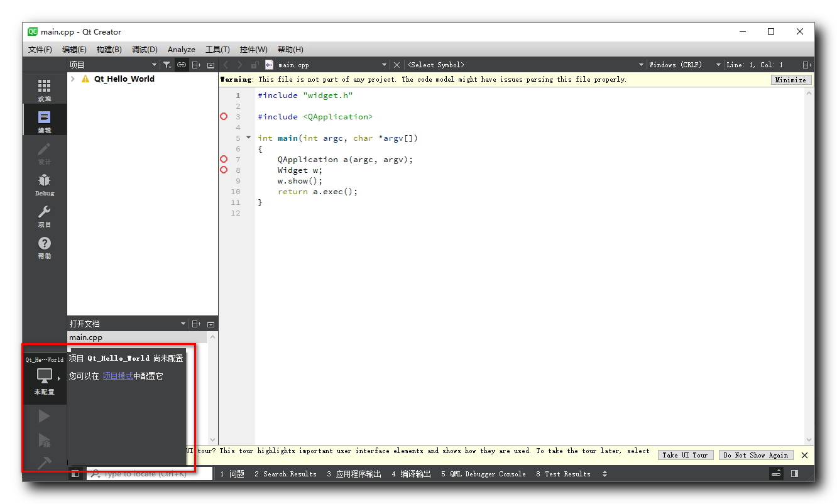837x504 pixels.
Task: Open the 1 Issues (问题) output pane
Action: point(232,474)
